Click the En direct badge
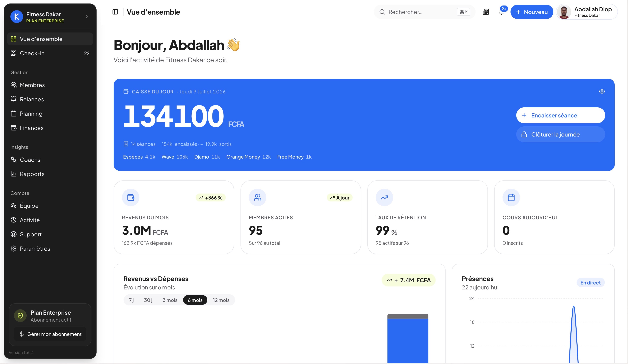This screenshot has width=628, height=364. 590,283
